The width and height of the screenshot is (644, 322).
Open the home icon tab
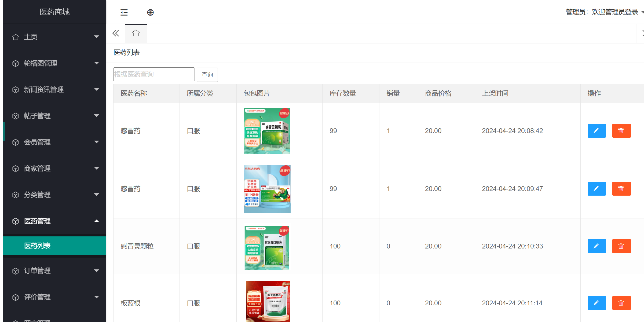(136, 33)
